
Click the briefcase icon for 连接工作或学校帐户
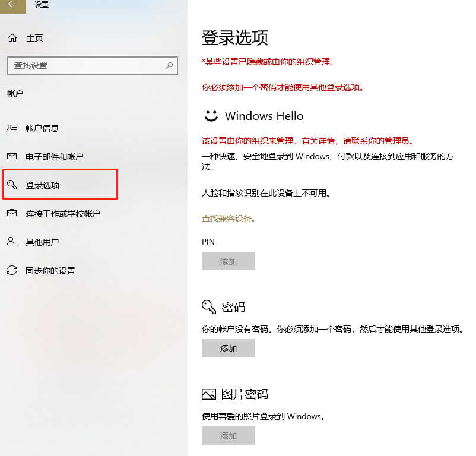12,214
